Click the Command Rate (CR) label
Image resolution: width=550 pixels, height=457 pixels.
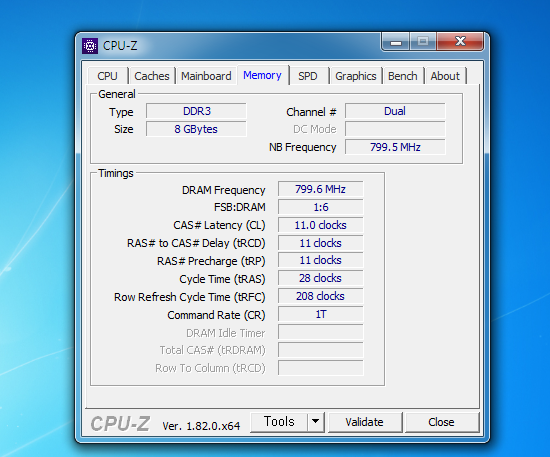tap(216, 315)
